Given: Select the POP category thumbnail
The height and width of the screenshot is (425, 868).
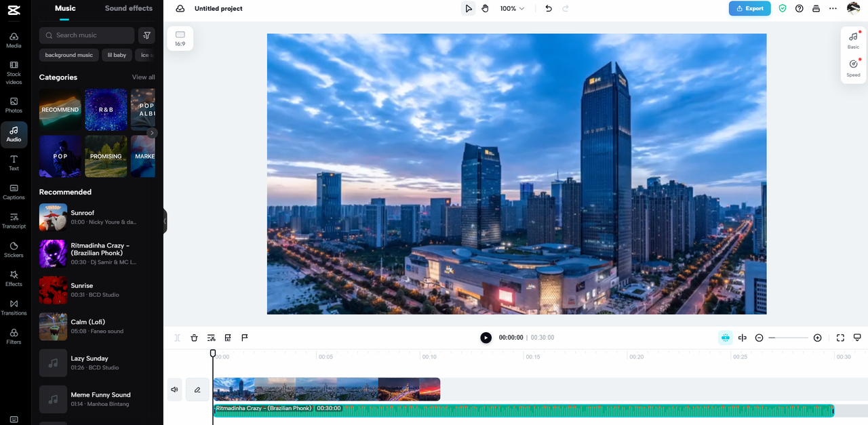Looking at the screenshot, I should click(x=60, y=157).
